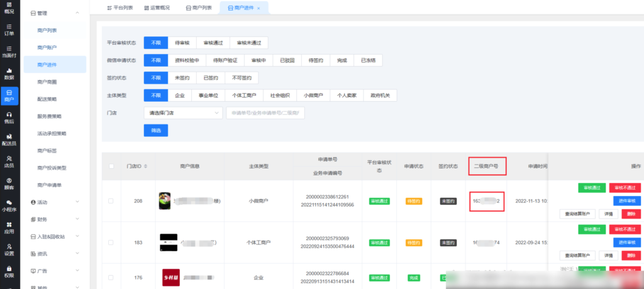This screenshot has height=289, width=644.
Task: Select 审核未通过 platform review filter
Action: pyautogui.click(x=249, y=43)
